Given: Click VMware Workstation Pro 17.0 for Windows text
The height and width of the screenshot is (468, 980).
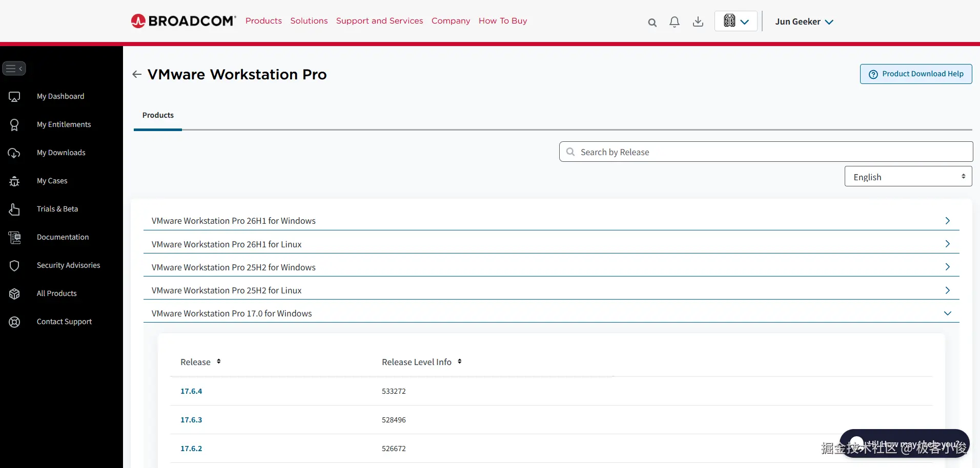Looking at the screenshot, I should point(232,313).
